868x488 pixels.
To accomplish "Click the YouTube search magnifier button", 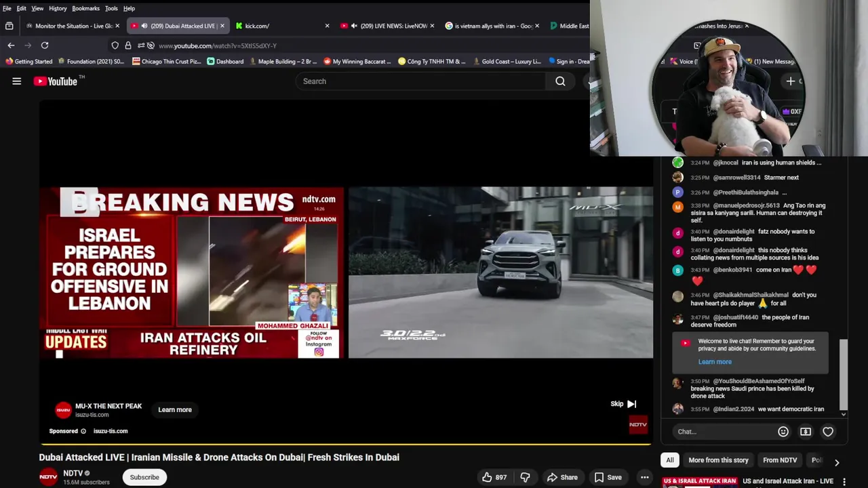I will point(560,81).
